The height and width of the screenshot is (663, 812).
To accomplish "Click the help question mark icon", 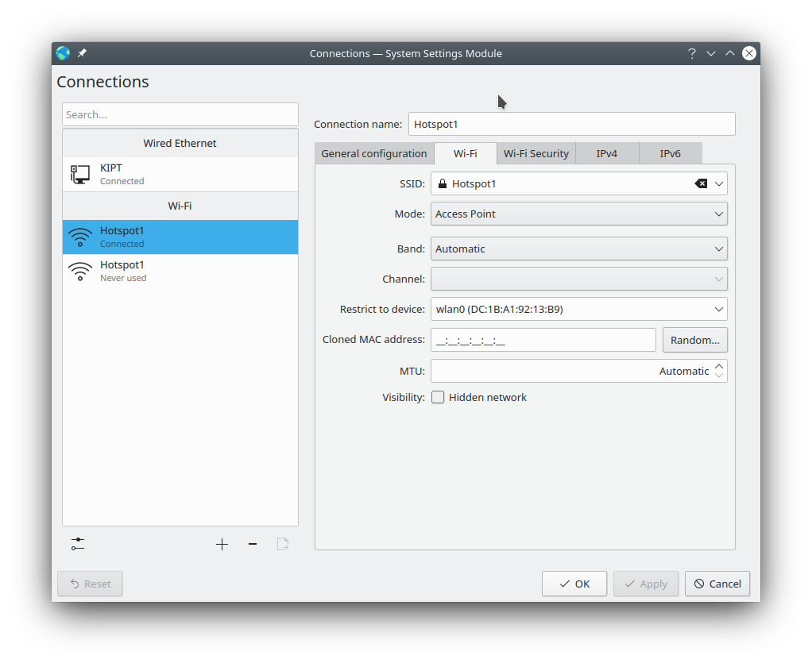I will point(692,53).
